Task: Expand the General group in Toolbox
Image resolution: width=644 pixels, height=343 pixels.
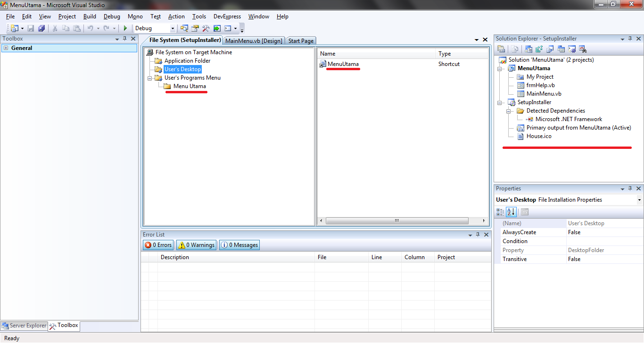Action: (x=6, y=48)
